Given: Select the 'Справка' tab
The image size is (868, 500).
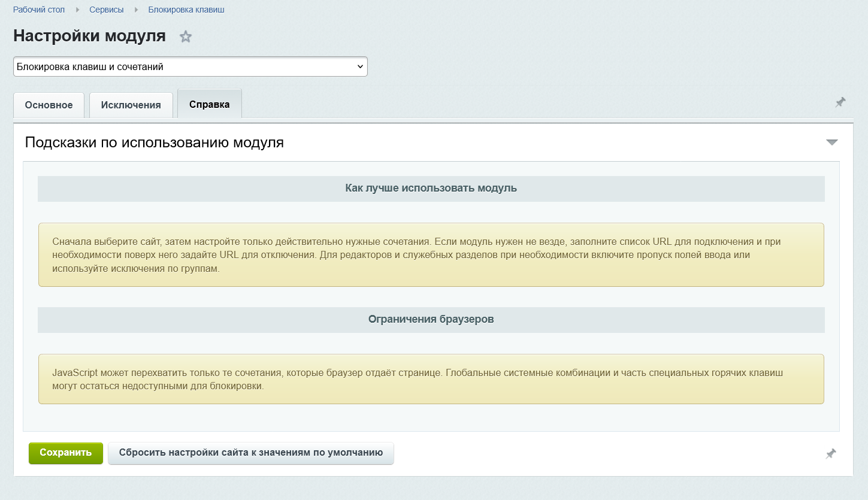Looking at the screenshot, I should [210, 104].
